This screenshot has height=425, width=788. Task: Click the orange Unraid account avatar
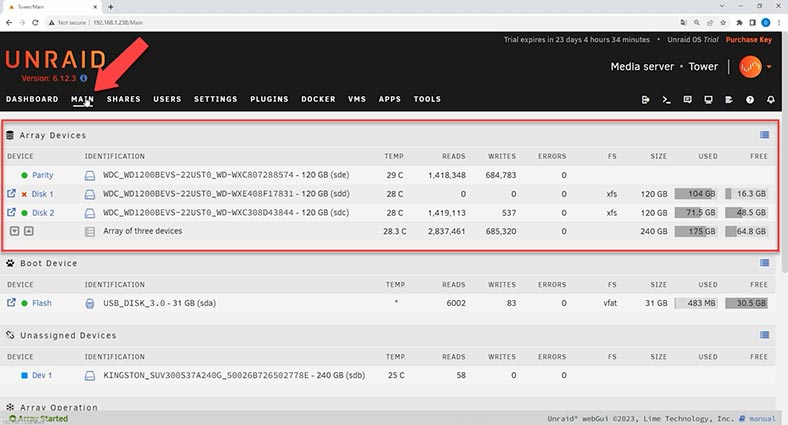[750, 66]
